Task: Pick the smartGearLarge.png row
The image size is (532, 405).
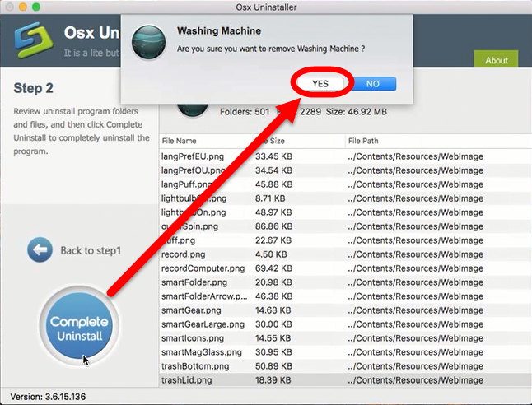Action: [201, 324]
